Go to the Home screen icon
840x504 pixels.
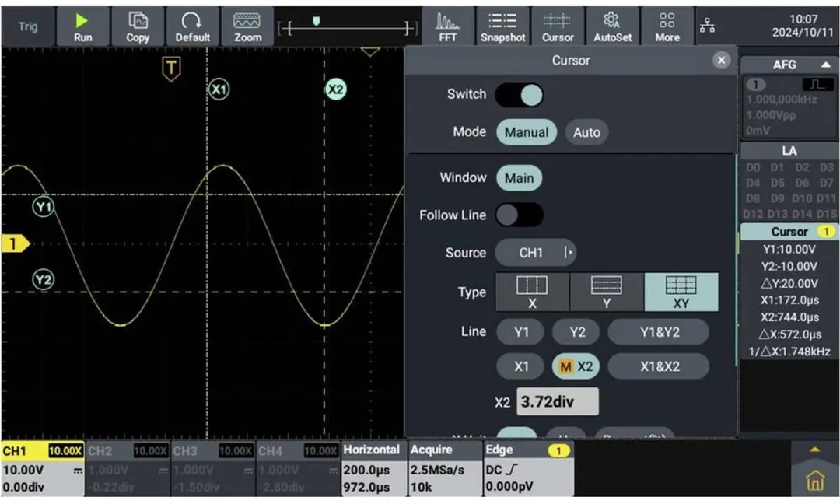pyautogui.click(x=815, y=480)
